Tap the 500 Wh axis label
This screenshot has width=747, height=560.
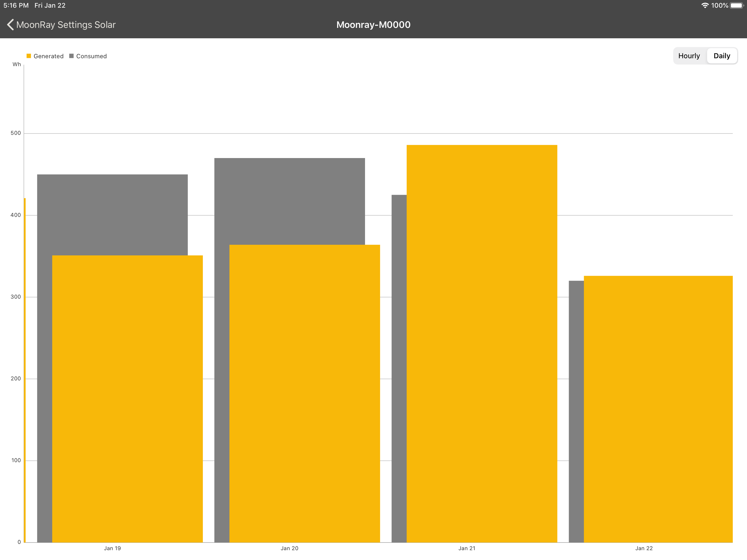(16, 133)
